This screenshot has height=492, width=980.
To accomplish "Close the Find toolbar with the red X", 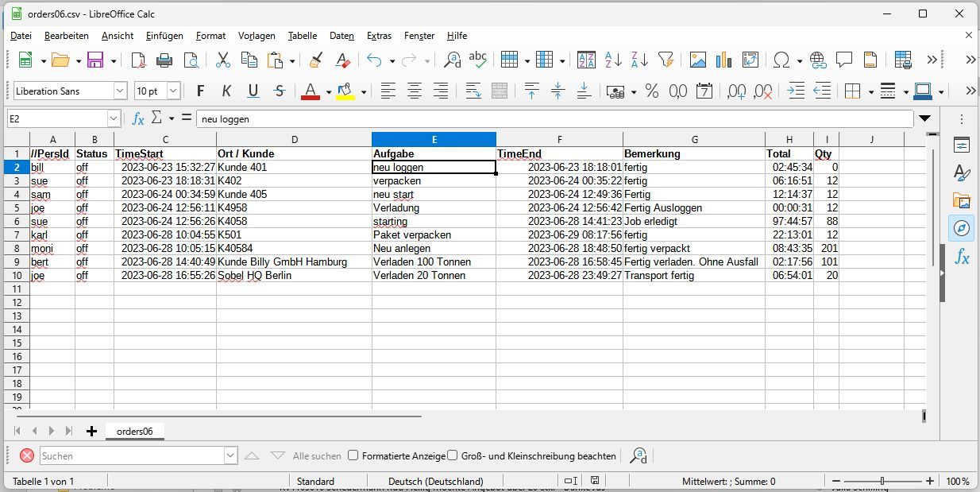I will point(26,455).
